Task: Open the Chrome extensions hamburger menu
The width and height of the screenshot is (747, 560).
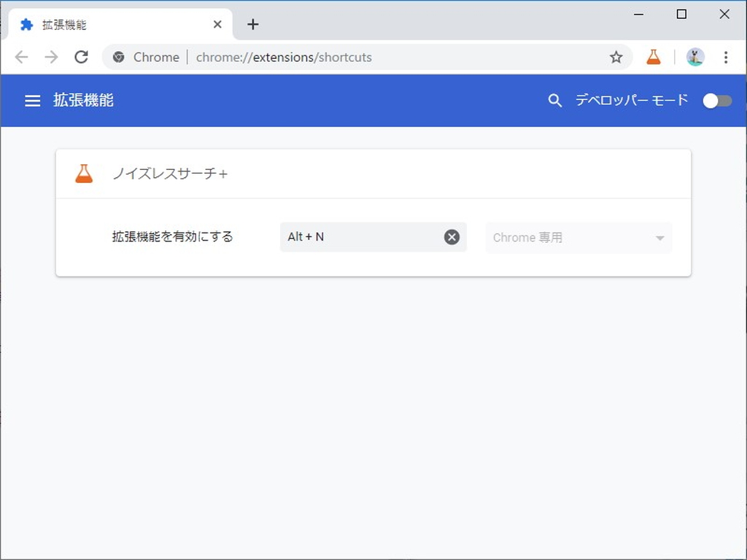Action: pyautogui.click(x=32, y=101)
